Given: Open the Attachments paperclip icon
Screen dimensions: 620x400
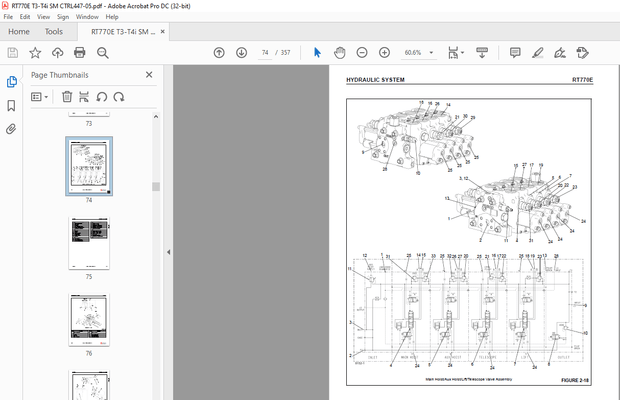Looking at the screenshot, I should tap(11, 129).
